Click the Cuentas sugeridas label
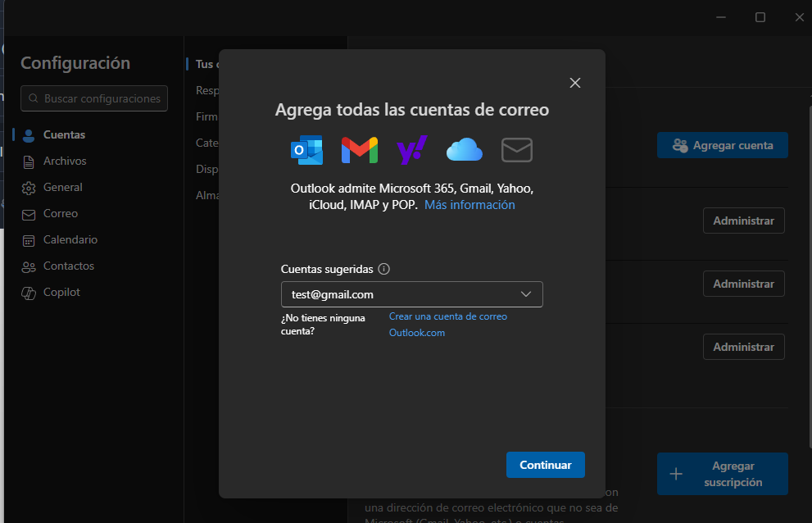 pyautogui.click(x=327, y=269)
